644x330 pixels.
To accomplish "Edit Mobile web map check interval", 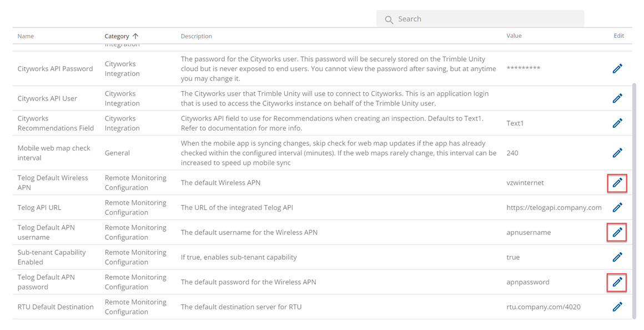I will (617, 153).
